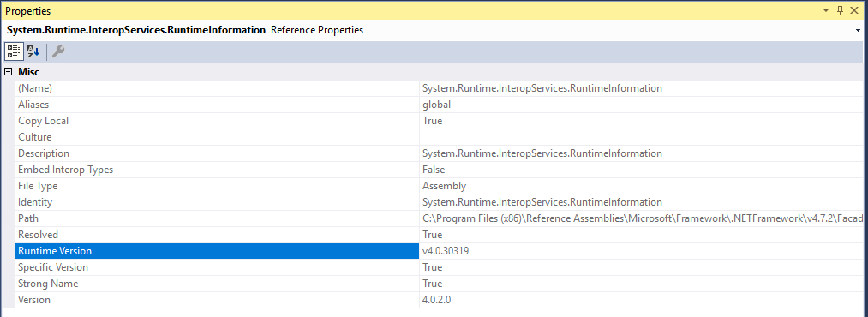
Task: Switch to Categorized view icon
Action: (x=14, y=51)
